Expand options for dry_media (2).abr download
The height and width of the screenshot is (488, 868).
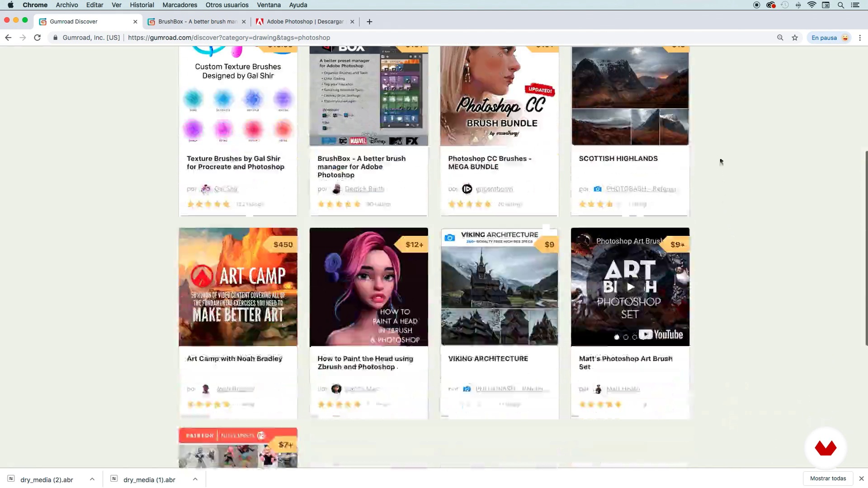92,479
